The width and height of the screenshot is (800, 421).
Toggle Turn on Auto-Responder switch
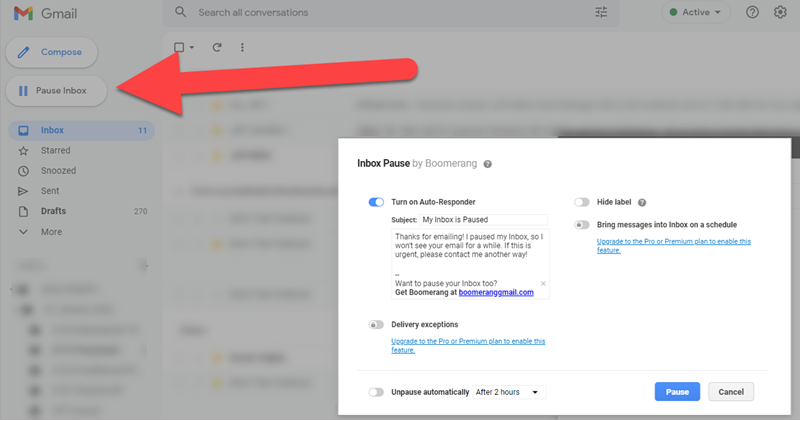click(376, 202)
